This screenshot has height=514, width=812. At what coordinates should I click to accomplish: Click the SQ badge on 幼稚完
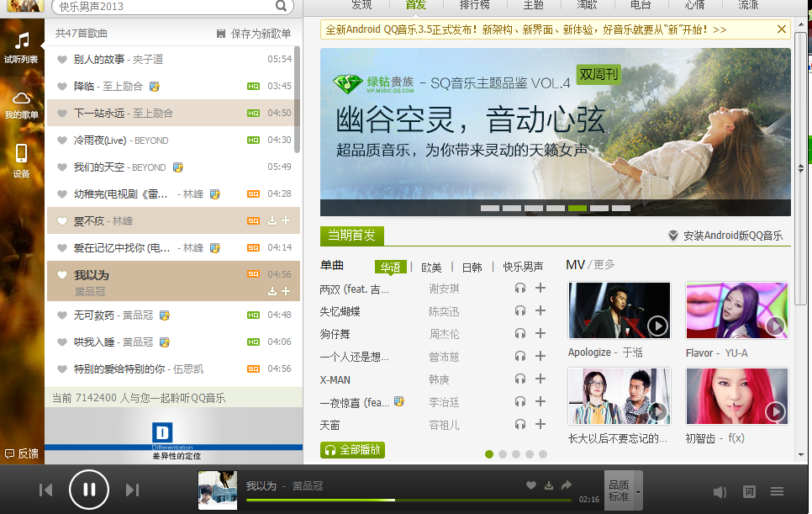coord(253,193)
